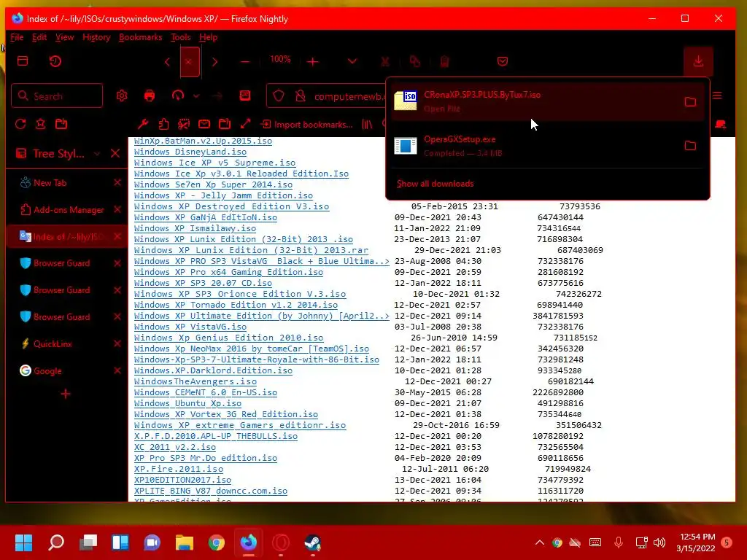Click the address bar showing computernewb

pyautogui.click(x=349, y=96)
